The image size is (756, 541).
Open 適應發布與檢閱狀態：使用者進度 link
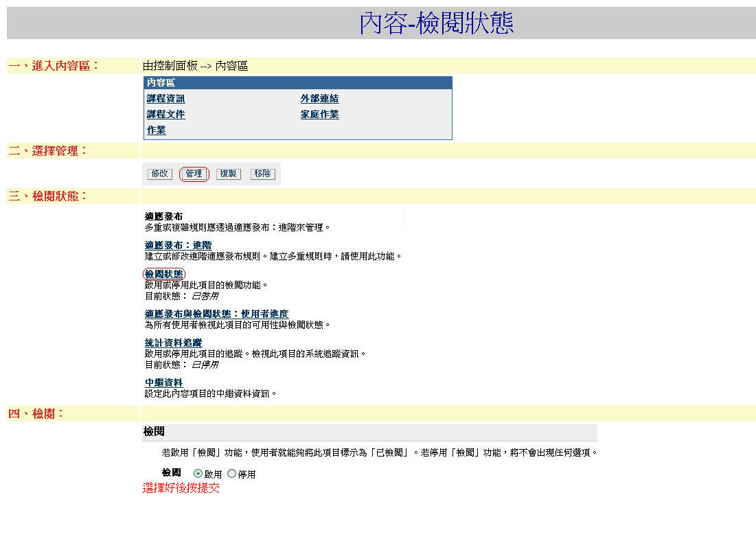pos(216,314)
